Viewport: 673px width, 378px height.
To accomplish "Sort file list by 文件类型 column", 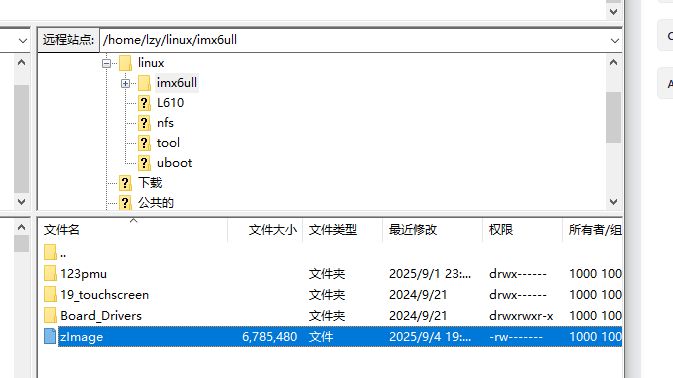I will click(x=343, y=230).
